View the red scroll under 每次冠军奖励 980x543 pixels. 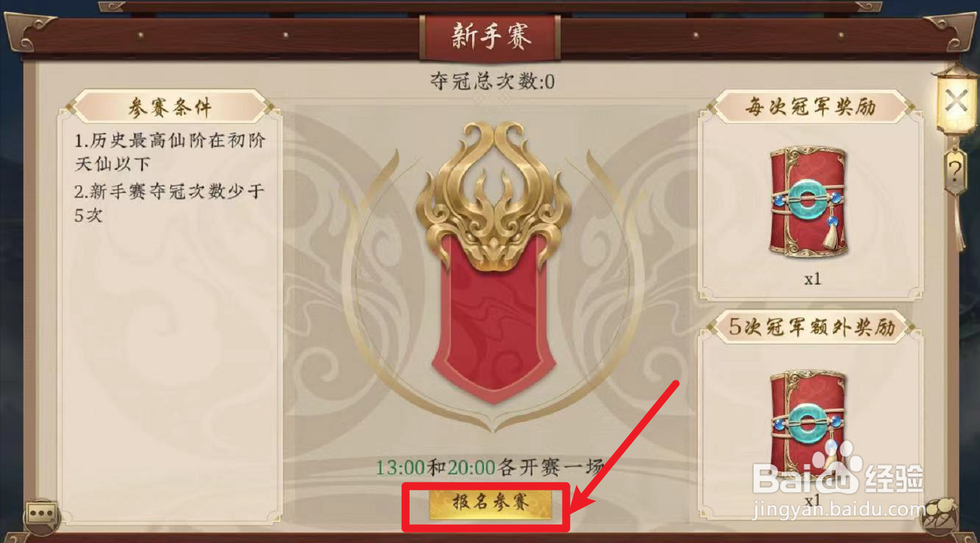808,202
